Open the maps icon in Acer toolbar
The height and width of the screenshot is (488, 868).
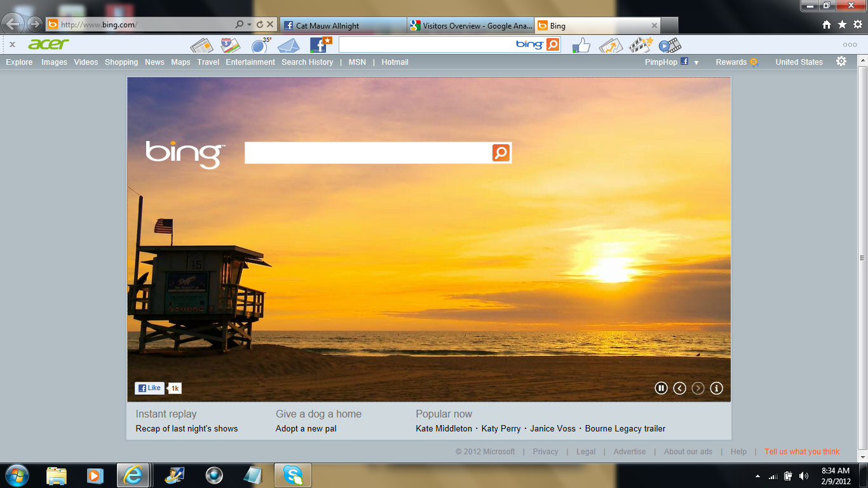(x=230, y=45)
